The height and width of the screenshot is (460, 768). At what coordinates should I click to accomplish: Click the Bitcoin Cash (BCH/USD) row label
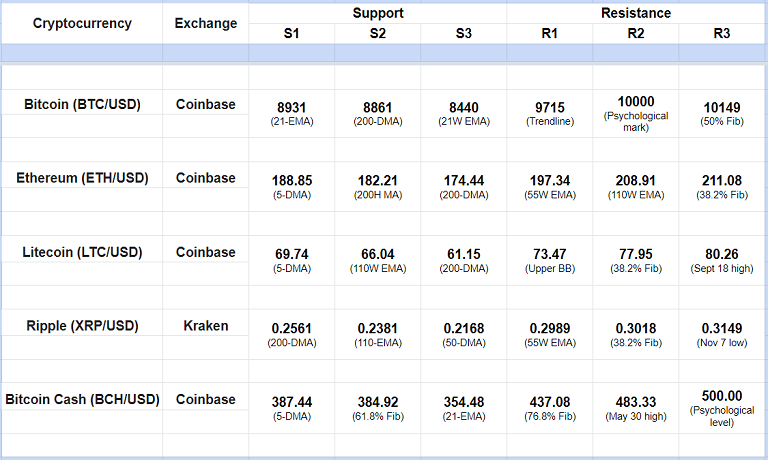(x=81, y=399)
